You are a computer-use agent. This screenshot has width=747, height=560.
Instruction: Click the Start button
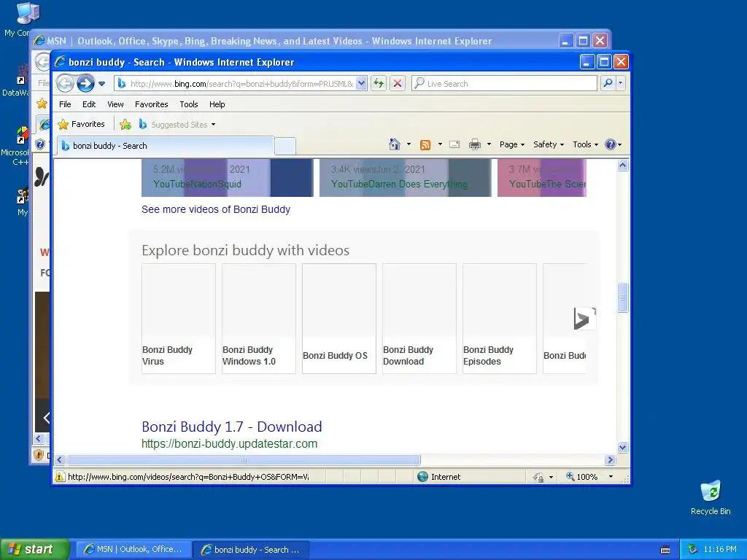point(35,549)
